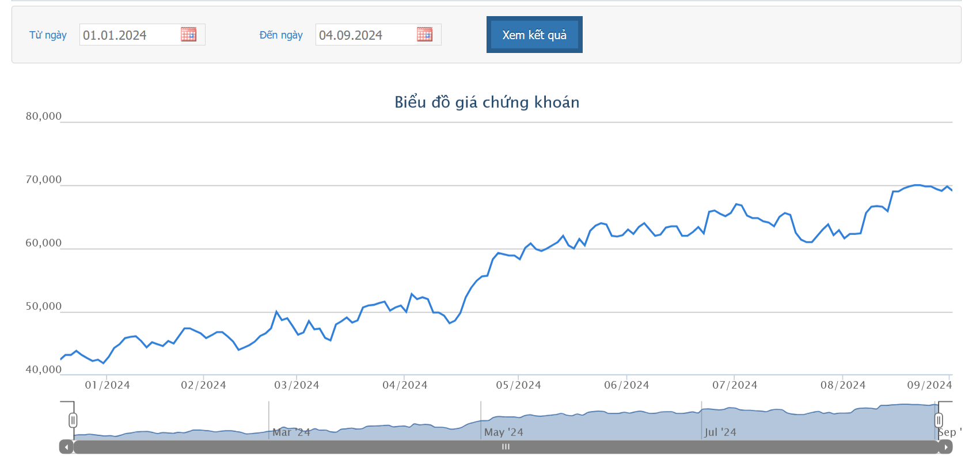
Task: Click the 08/2024 label on the x-axis
Action: [x=843, y=385]
